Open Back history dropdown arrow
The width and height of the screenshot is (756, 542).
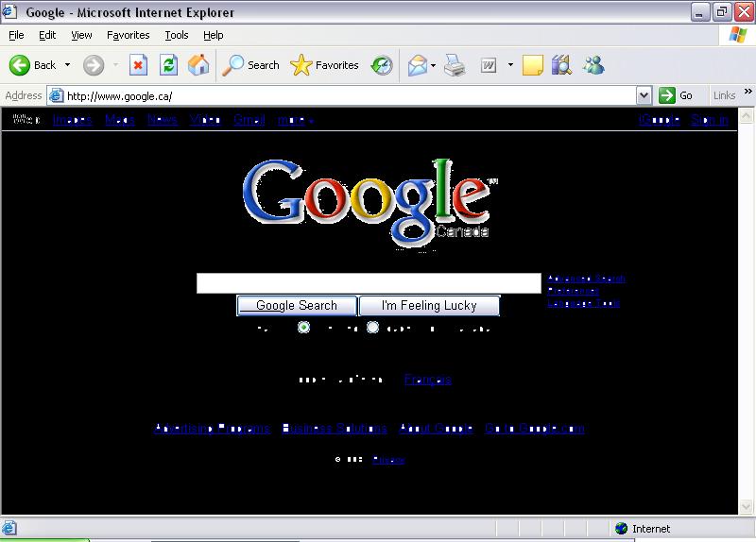(x=67, y=65)
